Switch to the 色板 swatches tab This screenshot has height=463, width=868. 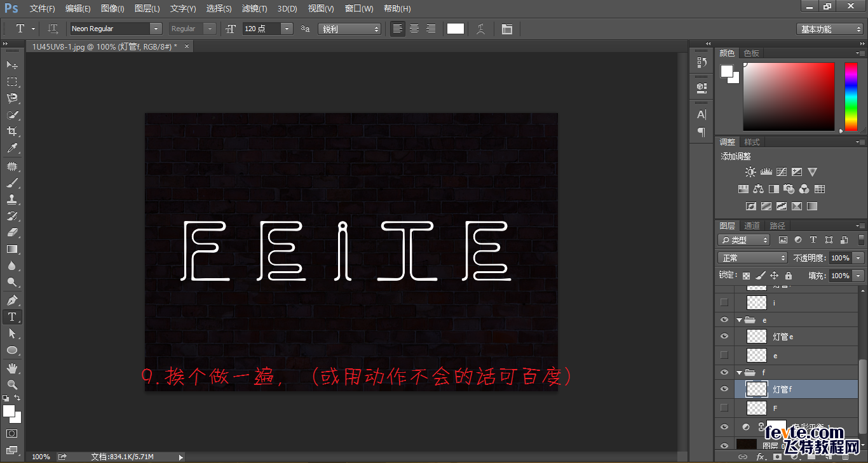(752, 53)
